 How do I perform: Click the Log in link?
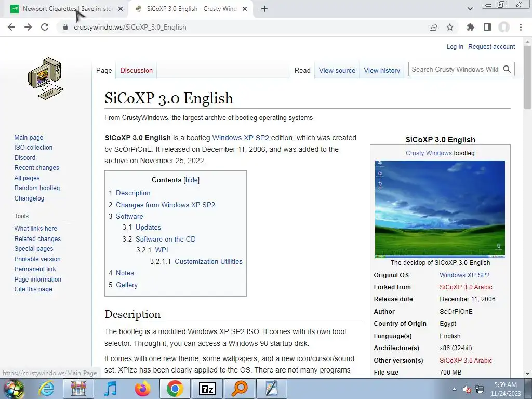[x=455, y=46]
